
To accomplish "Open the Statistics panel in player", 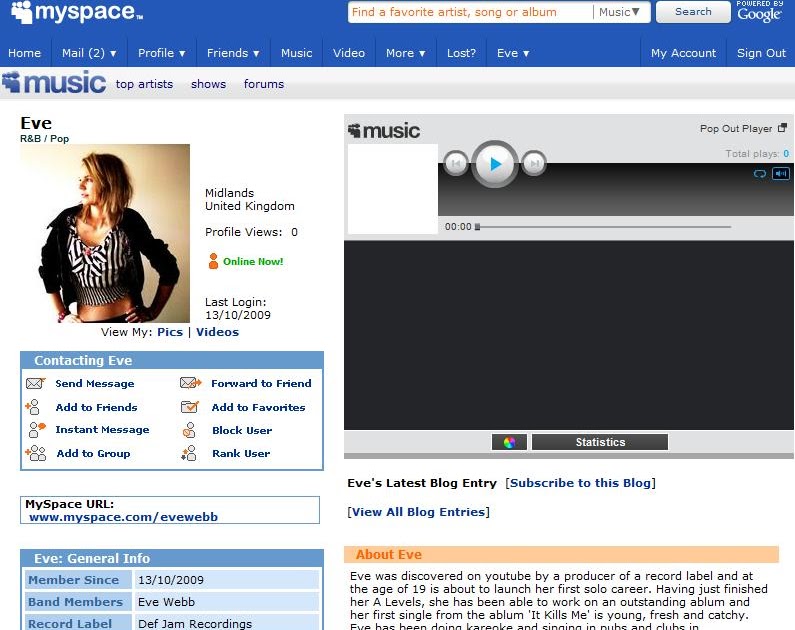I will tap(600, 442).
